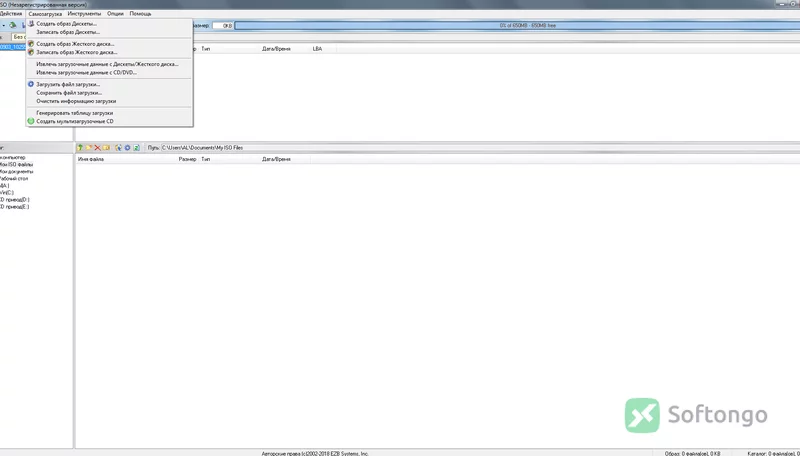Click the red X delete icon
The height and width of the screenshot is (456, 800).
(x=97, y=147)
